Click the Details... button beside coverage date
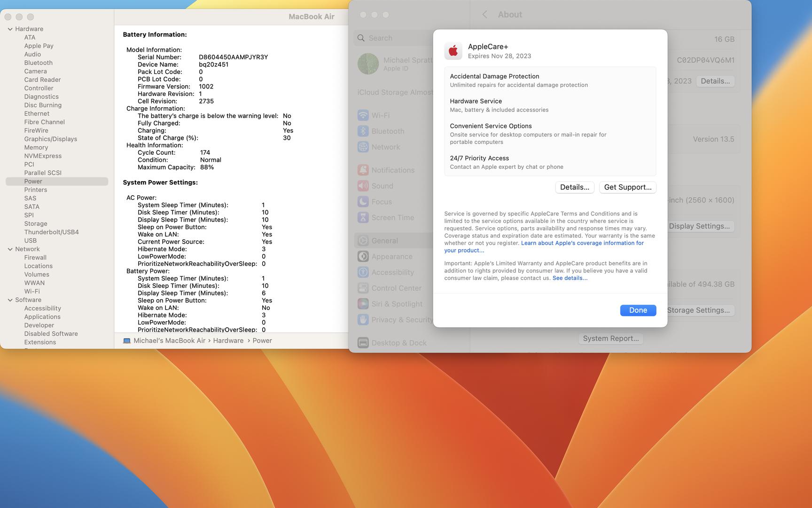 [x=715, y=81]
